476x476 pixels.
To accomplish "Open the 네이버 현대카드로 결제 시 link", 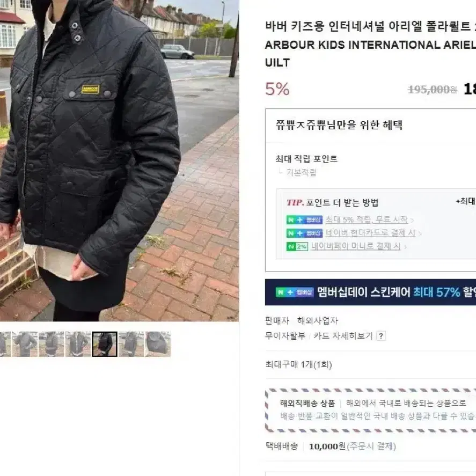I will (370, 233).
